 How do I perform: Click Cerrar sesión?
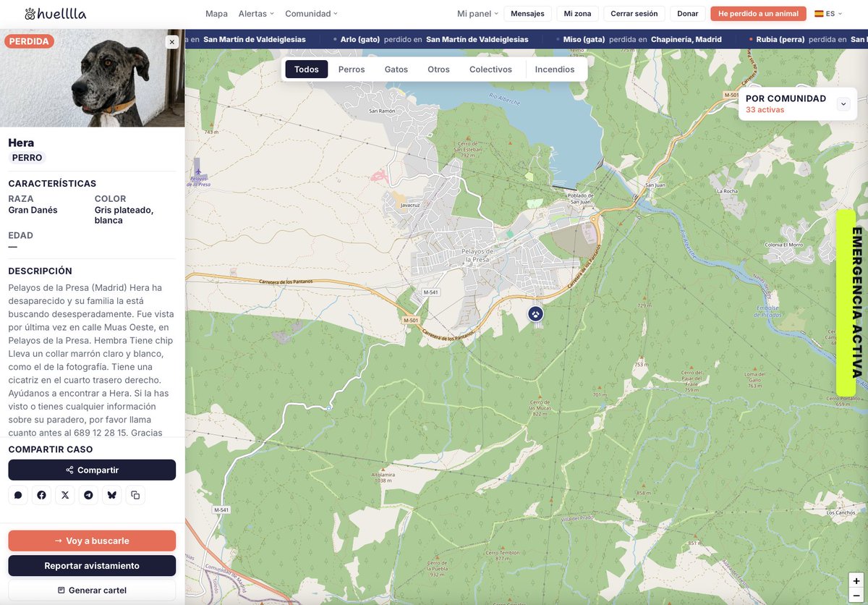coord(634,14)
